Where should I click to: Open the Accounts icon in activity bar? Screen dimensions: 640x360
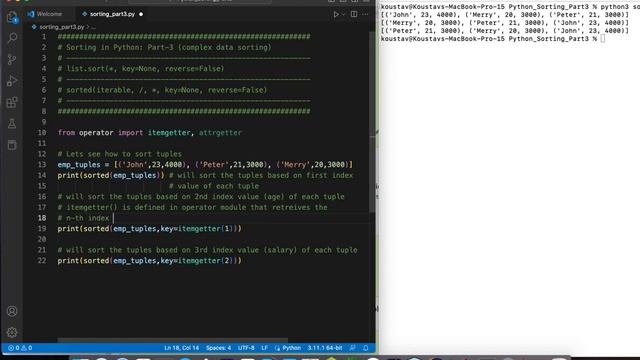12,311
